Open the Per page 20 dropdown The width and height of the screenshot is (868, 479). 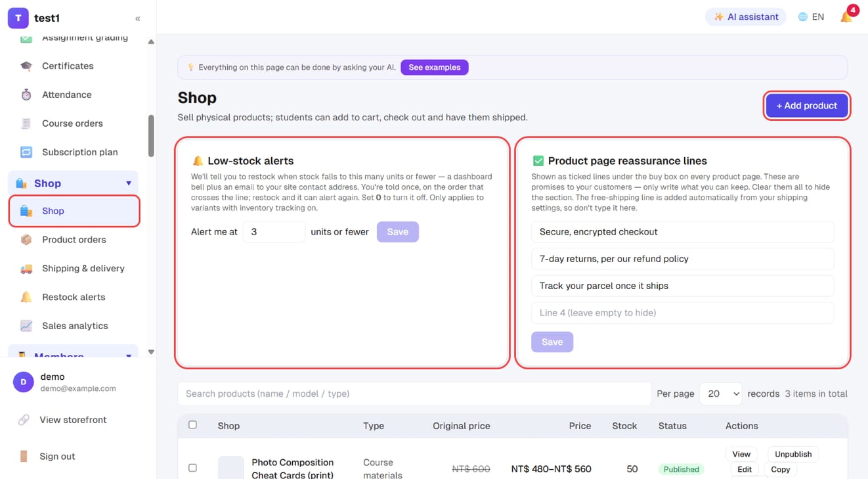(x=721, y=394)
